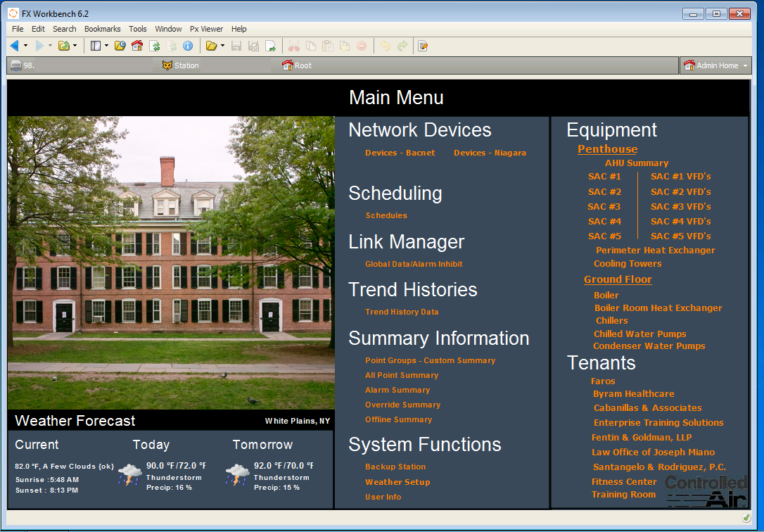This screenshot has width=764, height=532.
Task: Expand the side bar layout dropdown arrow
Action: pyautogui.click(x=106, y=46)
